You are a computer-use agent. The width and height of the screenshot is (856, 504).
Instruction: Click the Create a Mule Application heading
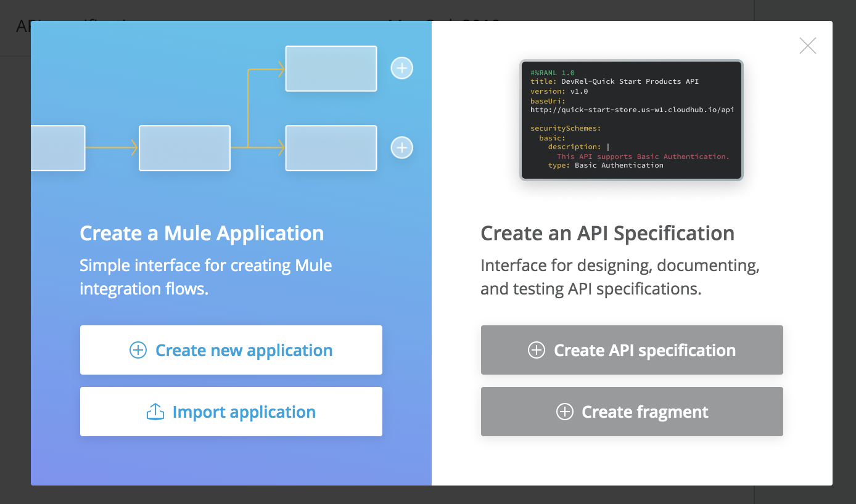point(202,234)
